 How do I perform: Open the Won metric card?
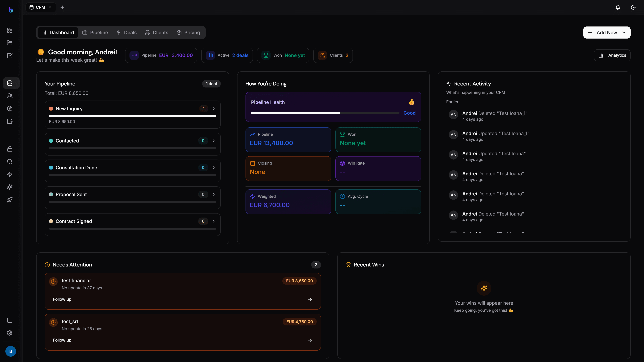tap(378, 140)
